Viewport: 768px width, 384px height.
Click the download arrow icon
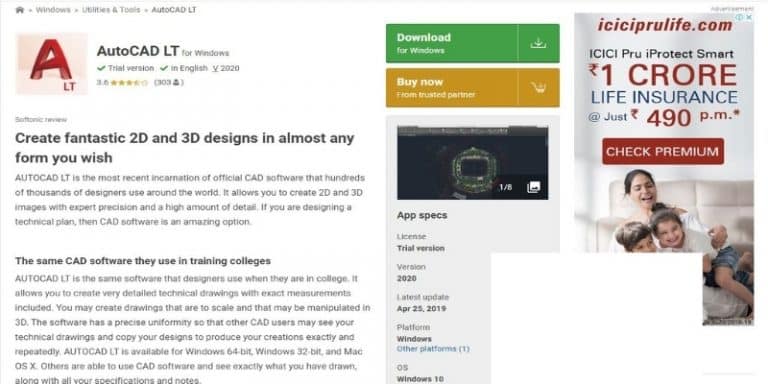click(x=538, y=43)
